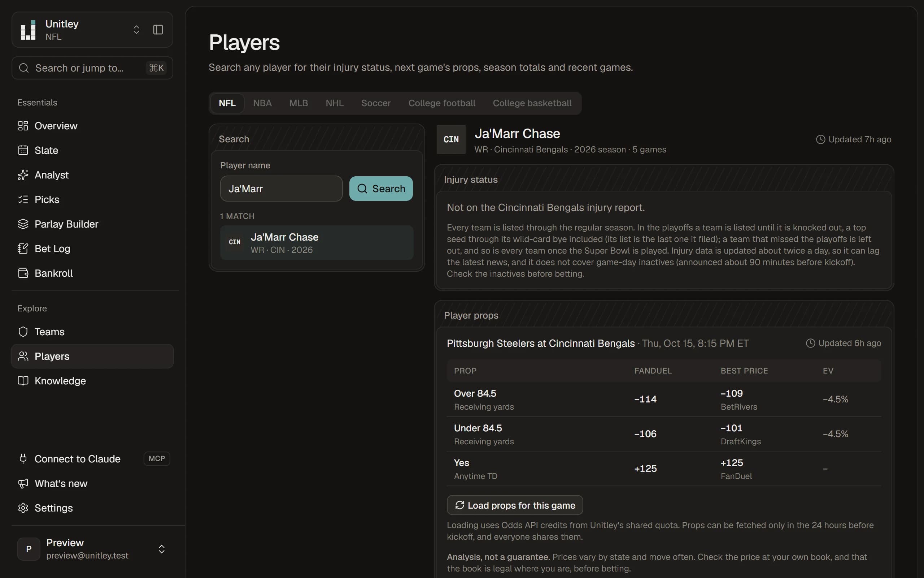Click the Players people icon
This screenshot has height=578, width=924.
[x=23, y=356]
